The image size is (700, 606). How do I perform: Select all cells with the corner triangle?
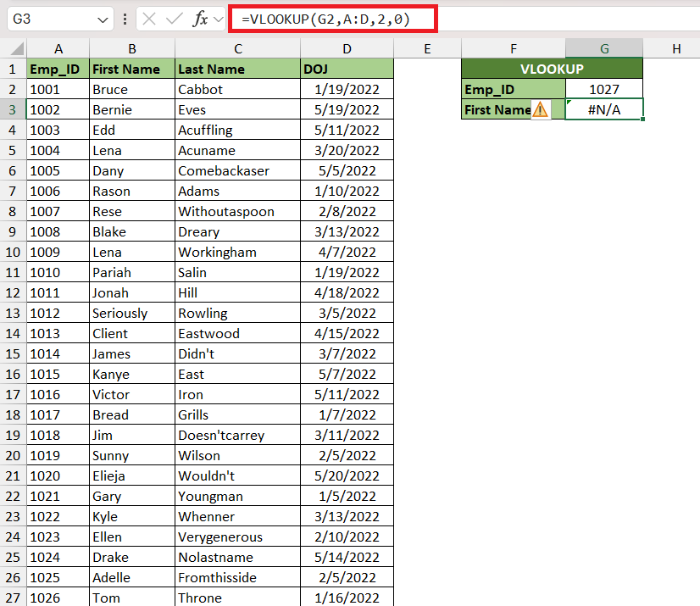pos(17,48)
